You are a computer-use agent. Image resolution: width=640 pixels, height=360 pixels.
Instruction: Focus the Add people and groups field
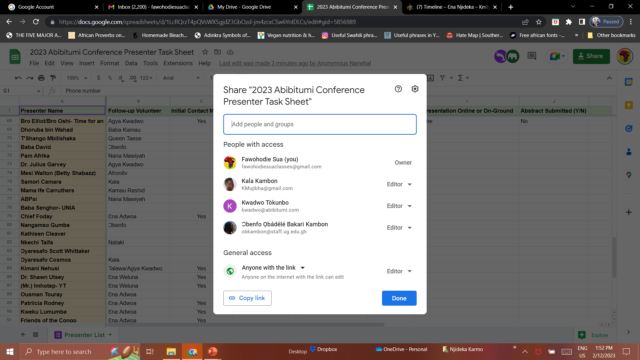320,124
